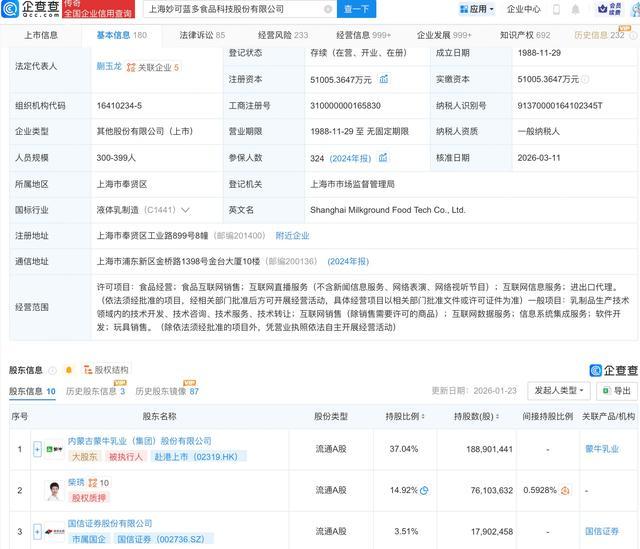
Task: Click the registered capital chart icon
Action: [384, 78]
